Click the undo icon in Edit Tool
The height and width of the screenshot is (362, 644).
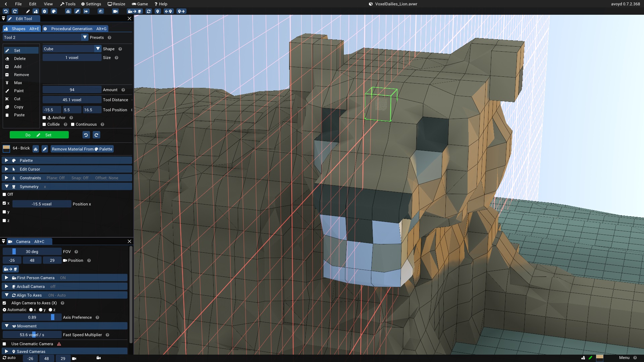coord(86,135)
